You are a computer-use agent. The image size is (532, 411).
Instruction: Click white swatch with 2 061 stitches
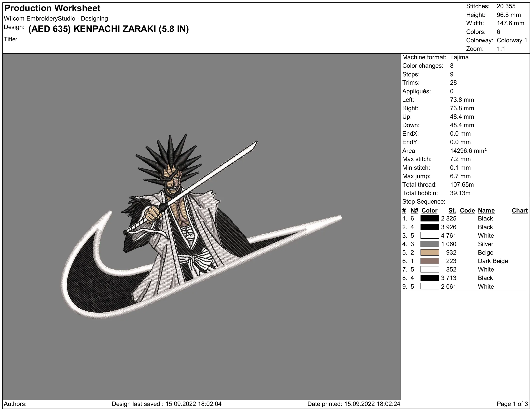tap(429, 286)
